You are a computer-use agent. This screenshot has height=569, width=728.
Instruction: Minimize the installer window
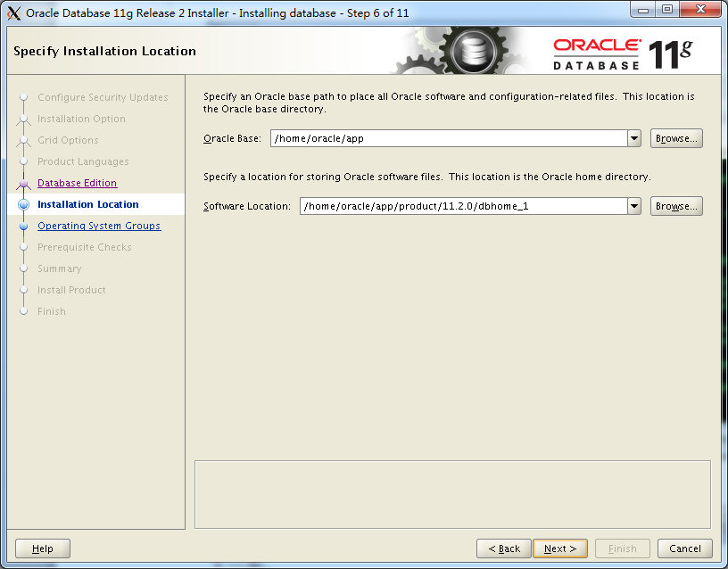pyautogui.click(x=642, y=10)
